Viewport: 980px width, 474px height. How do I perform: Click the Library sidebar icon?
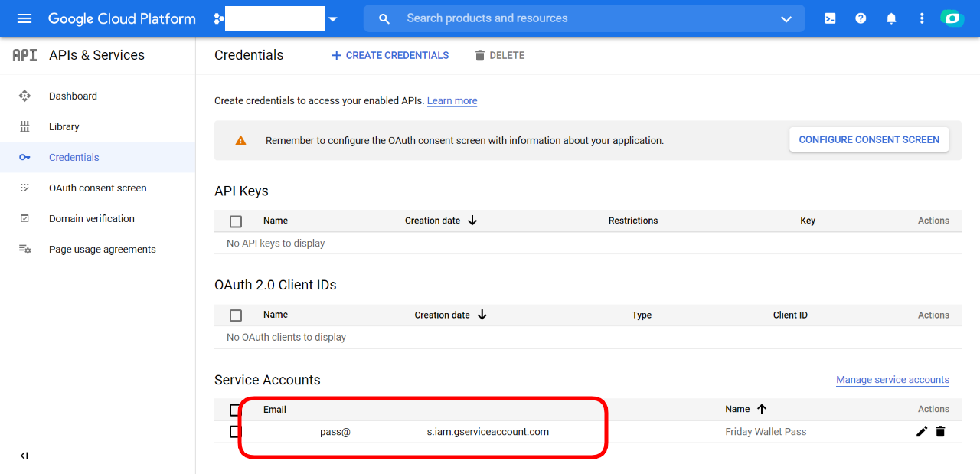pos(24,126)
